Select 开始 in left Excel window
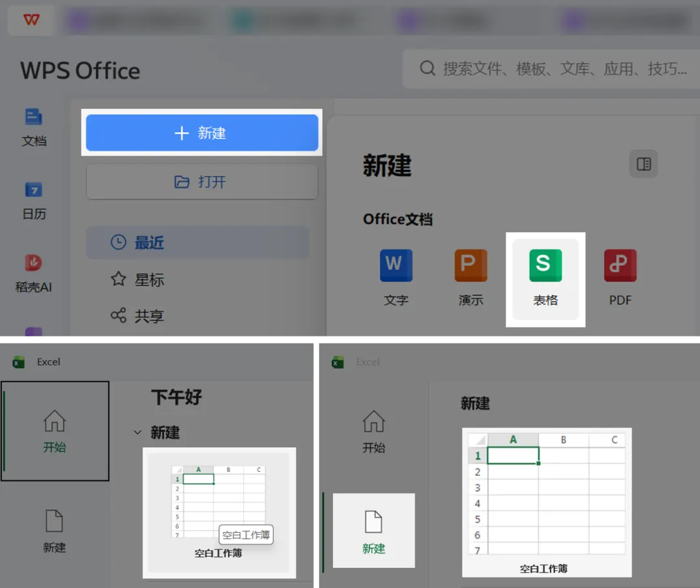 coord(55,431)
